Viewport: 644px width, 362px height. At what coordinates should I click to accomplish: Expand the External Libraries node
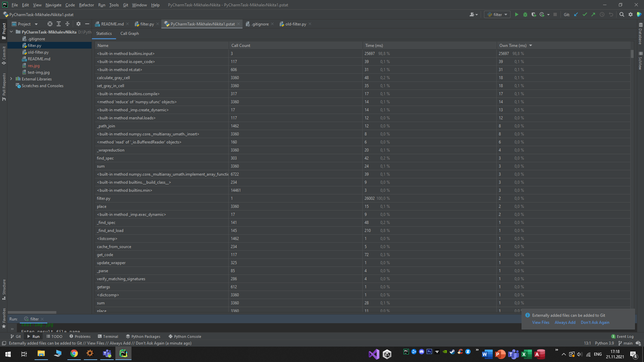11,79
